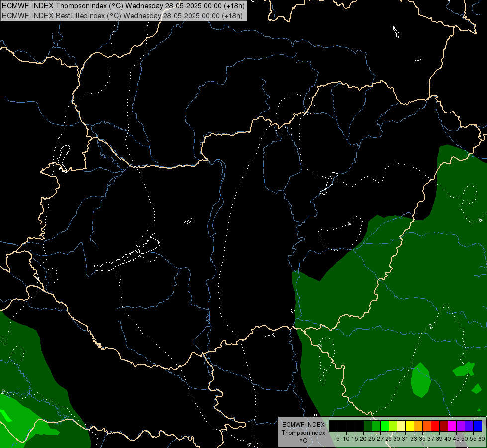Click the legend tick label '15'
This screenshot has width=487, height=448.
pyautogui.click(x=355, y=439)
